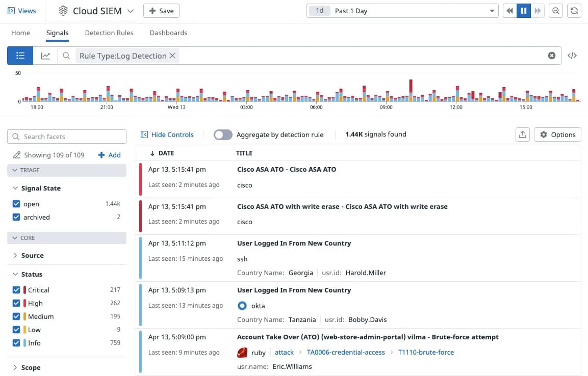Viewport: 588px width, 376px height.
Task: Zoom out the time range
Action: point(556,11)
